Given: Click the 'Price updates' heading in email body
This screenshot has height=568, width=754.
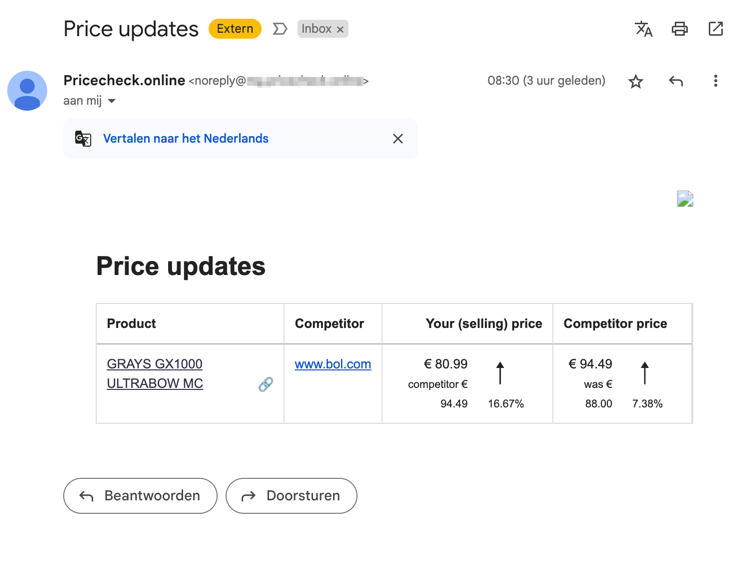Looking at the screenshot, I should tap(181, 266).
